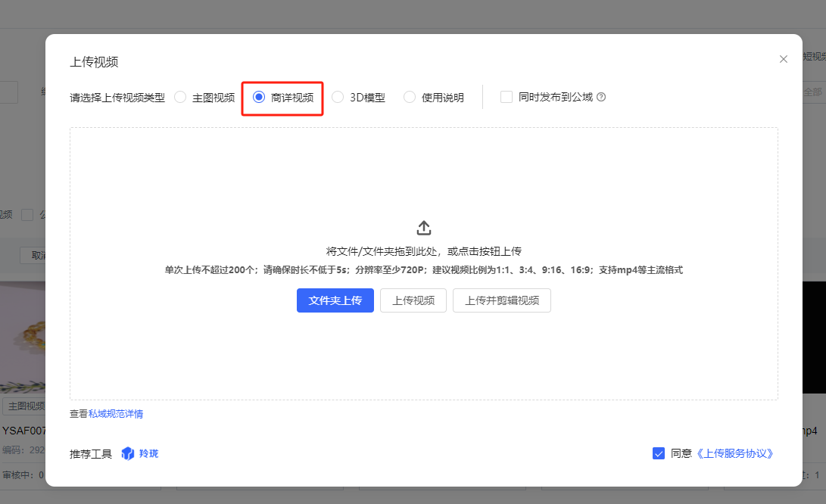Uncheck the 同意 agreement checkbox

tap(659, 453)
